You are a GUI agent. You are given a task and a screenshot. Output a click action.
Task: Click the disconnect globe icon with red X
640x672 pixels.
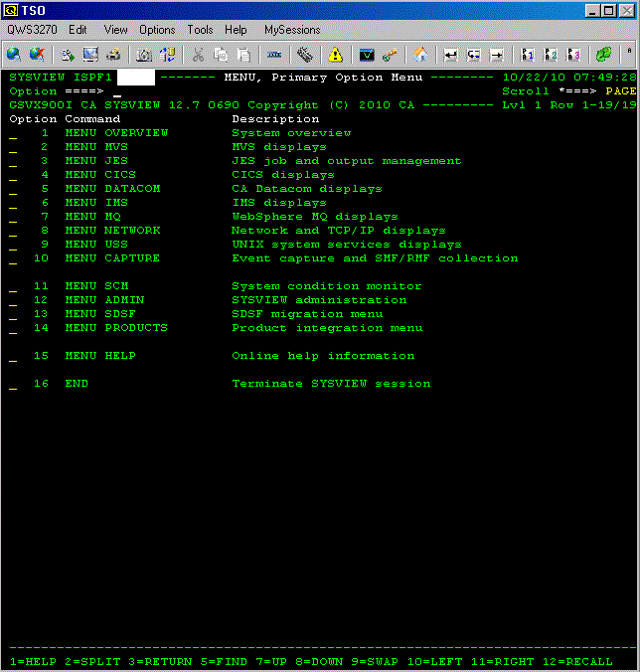37,55
